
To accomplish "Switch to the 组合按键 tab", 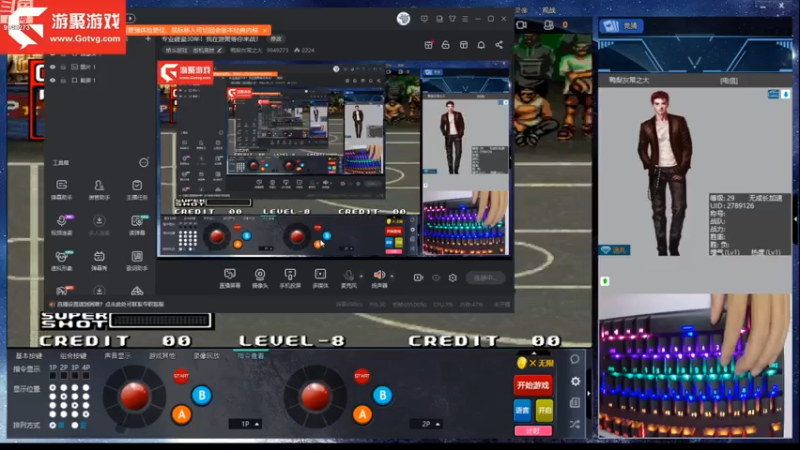I will tap(73, 356).
